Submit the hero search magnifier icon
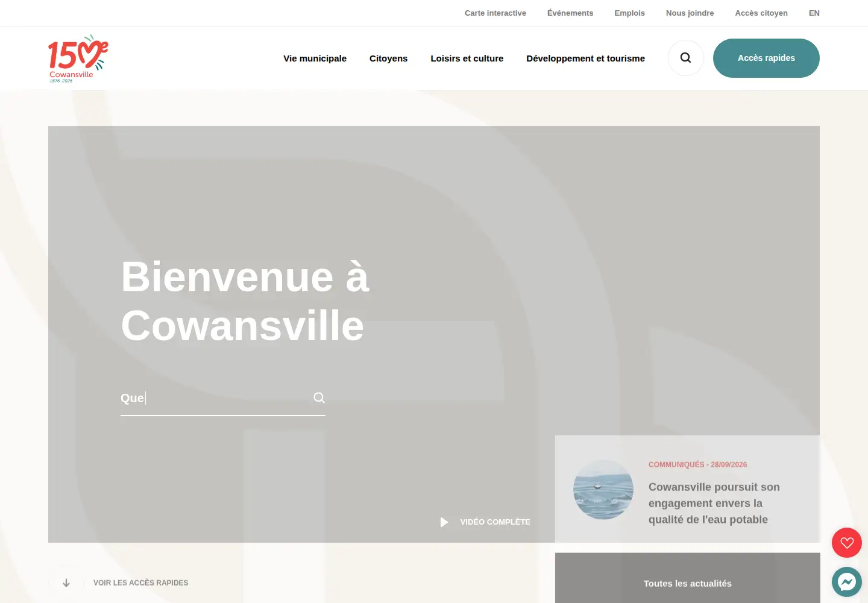The image size is (868, 603). (x=319, y=397)
